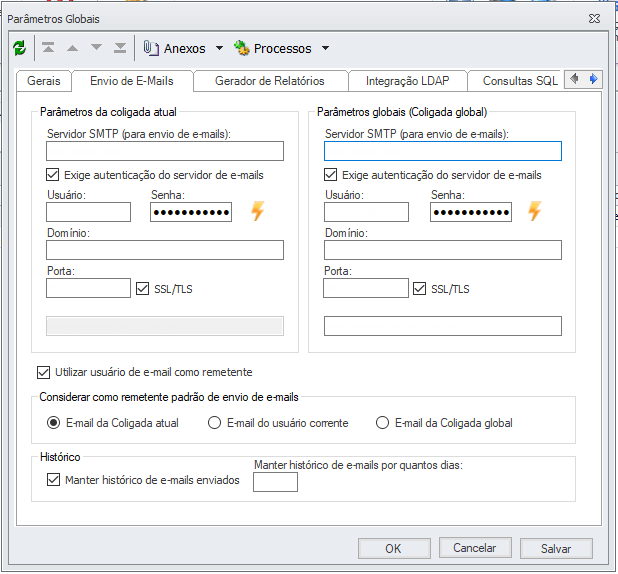618x574 pixels.
Task: Click the green refresh icon
Action: coord(19,48)
